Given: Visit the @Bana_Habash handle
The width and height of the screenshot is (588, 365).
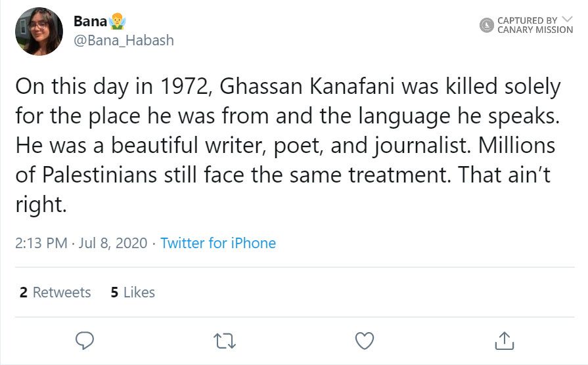Looking at the screenshot, I should coord(124,40).
